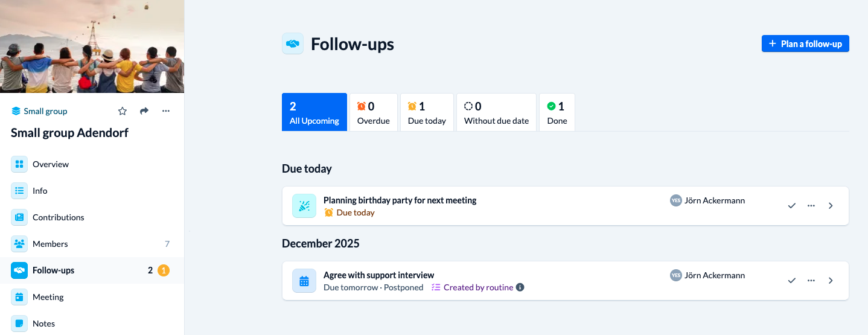
Task: Show the Members list
Action: click(50, 244)
